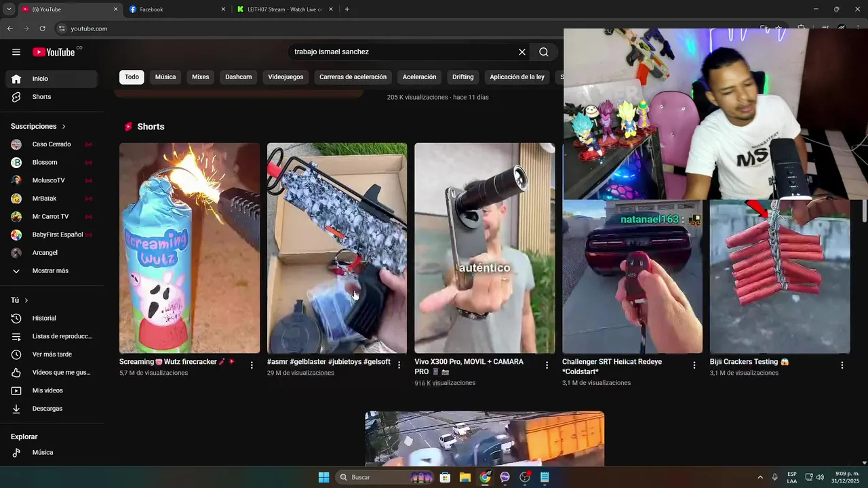Open the truck crash video thumbnail below Shorts

[x=485, y=439]
